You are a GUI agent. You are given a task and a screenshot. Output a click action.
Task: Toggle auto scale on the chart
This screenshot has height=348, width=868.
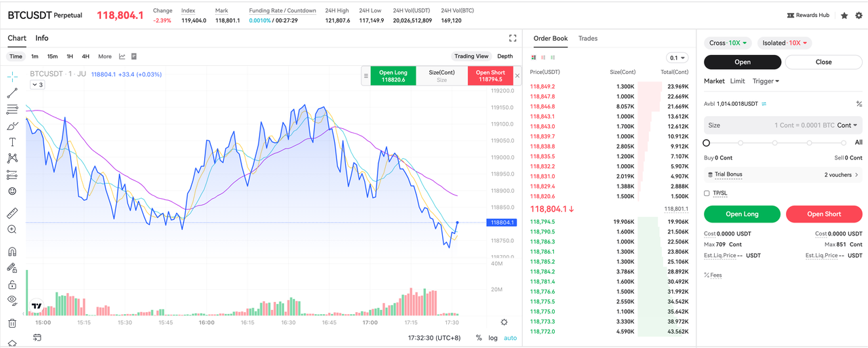510,338
